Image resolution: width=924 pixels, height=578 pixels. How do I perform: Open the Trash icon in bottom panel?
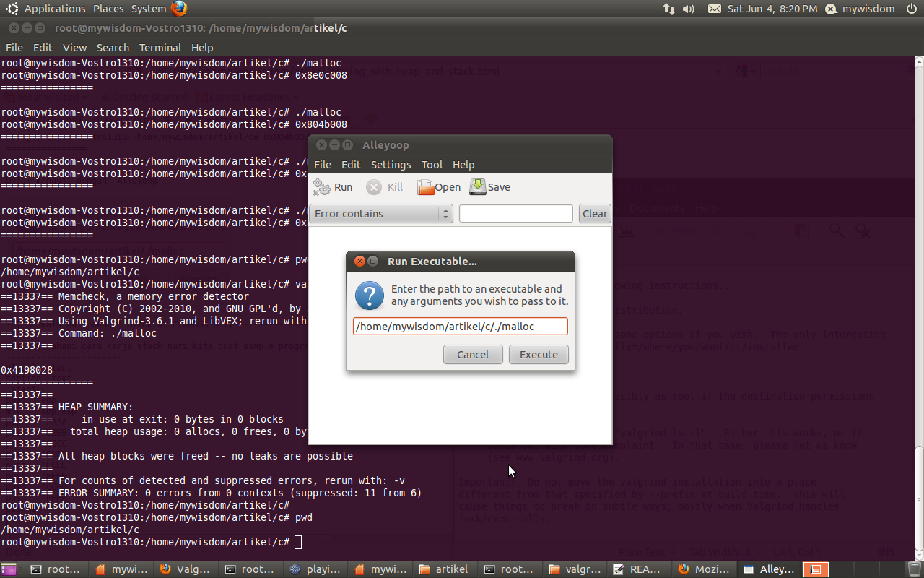[915, 569]
